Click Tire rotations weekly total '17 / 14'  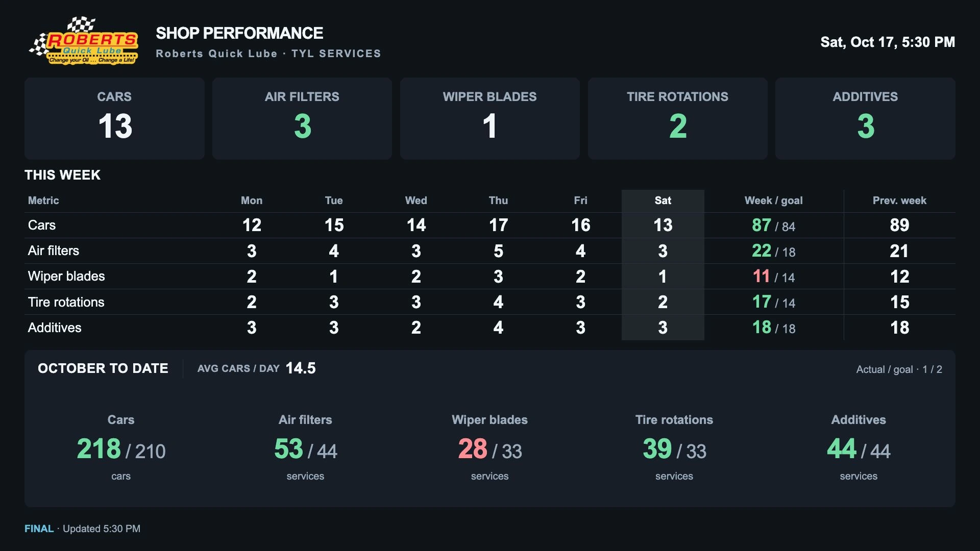click(774, 302)
